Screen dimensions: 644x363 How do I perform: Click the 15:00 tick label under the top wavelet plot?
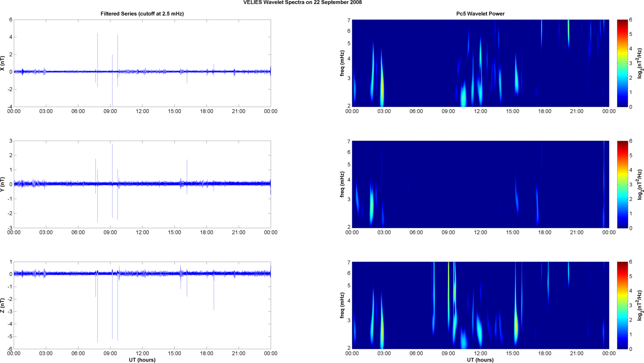point(513,111)
